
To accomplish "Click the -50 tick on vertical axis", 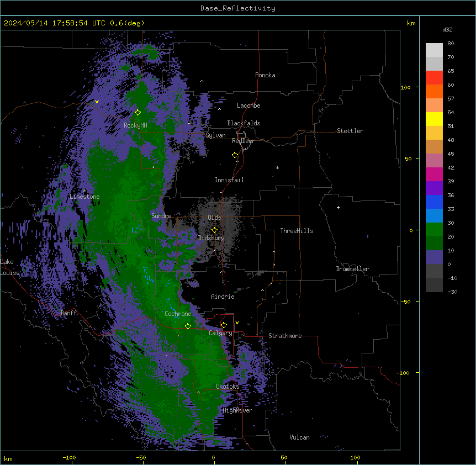I will [x=405, y=302].
